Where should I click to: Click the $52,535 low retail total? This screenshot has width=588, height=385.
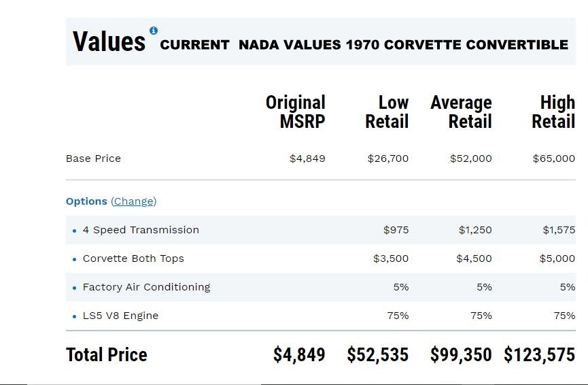pos(378,354)
